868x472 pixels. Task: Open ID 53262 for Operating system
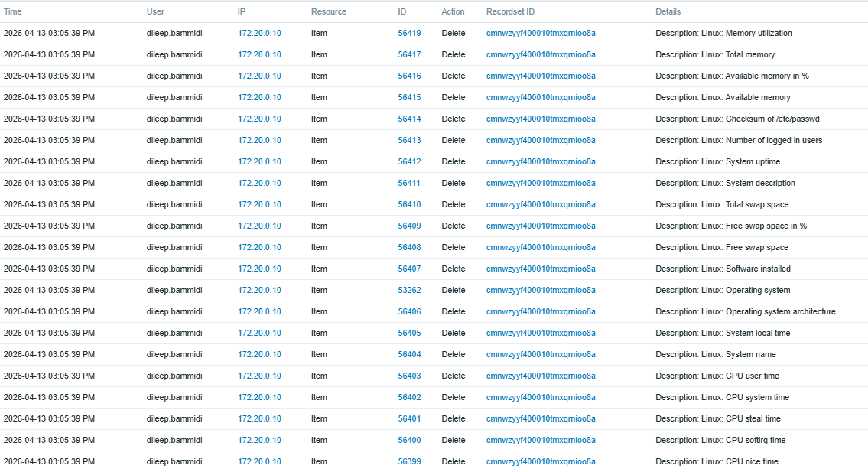pos(409,291)
